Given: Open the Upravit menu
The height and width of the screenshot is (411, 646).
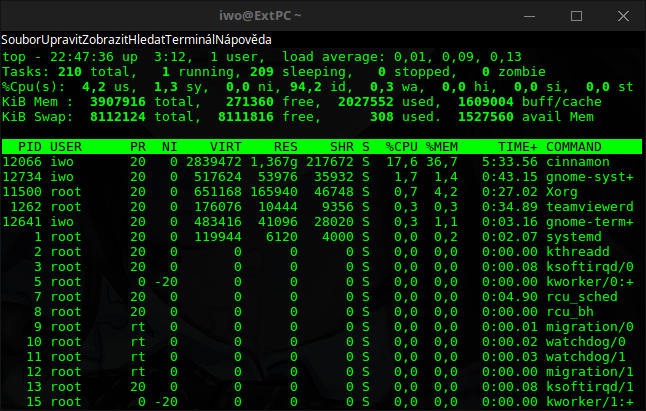Looking at the screenshot, I should [x=65, y=40].
